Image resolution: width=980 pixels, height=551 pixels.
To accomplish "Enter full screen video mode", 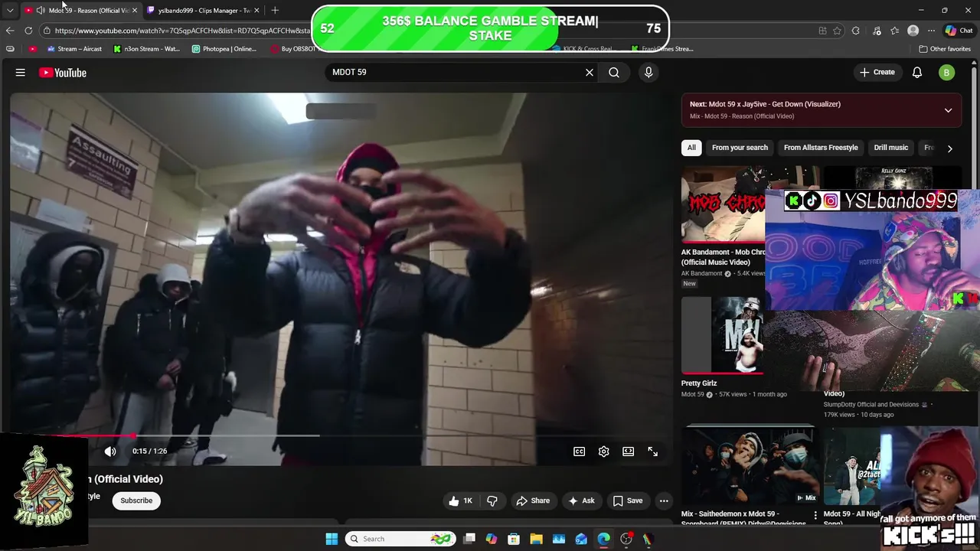I will [x=653, y=452].
